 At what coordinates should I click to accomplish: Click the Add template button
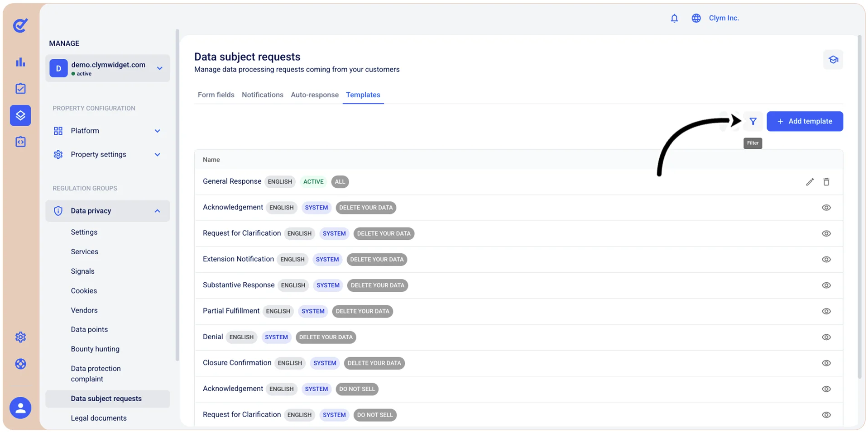805,121
